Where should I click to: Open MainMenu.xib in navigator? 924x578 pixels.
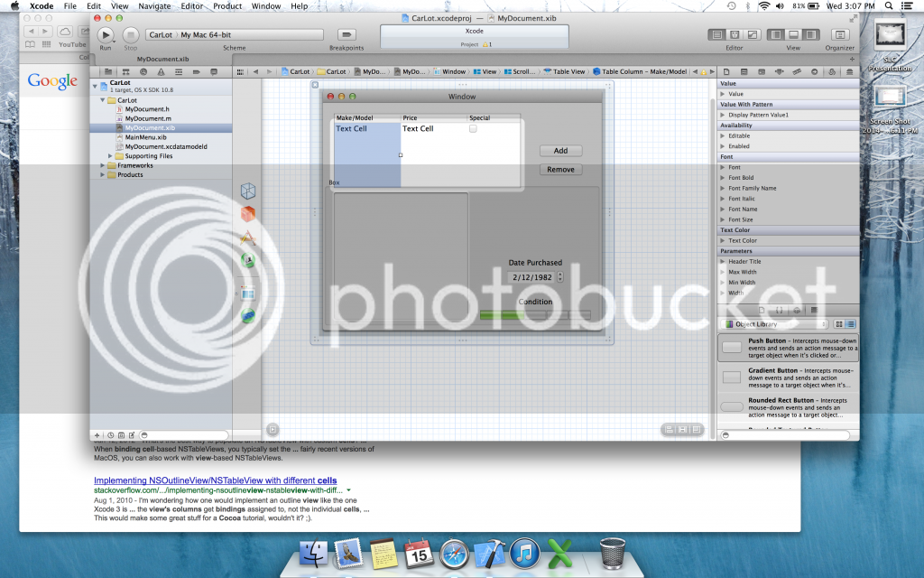coord(145,137)
